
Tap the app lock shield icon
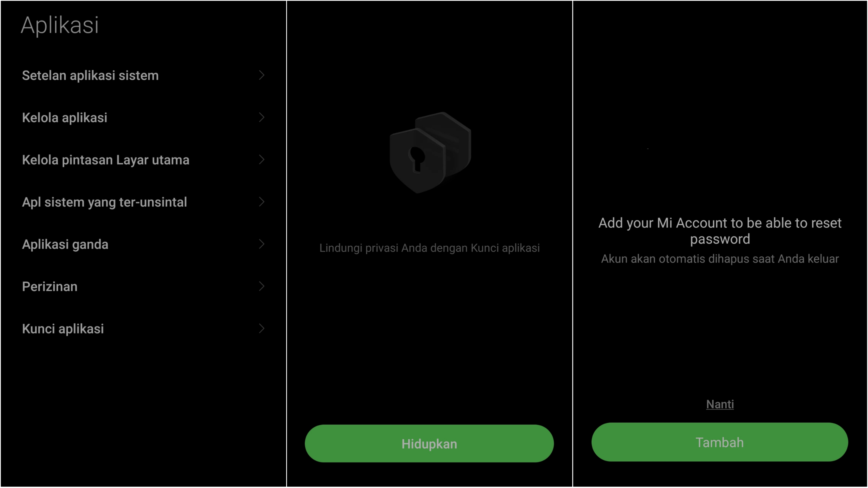[x=430, y=152]
